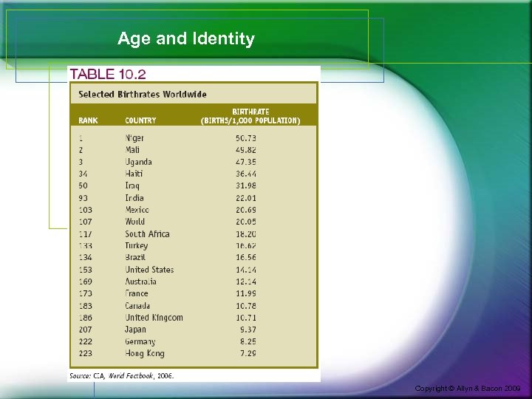Click Brazil's rank number 134
The image size is (532, 399).
pyautogui.click(x=86, y=258)
